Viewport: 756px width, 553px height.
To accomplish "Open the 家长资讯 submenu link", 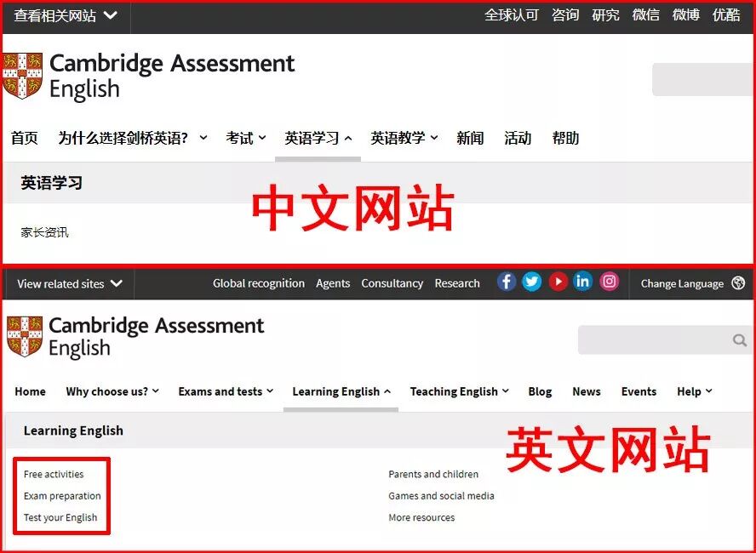I will 44,232.
